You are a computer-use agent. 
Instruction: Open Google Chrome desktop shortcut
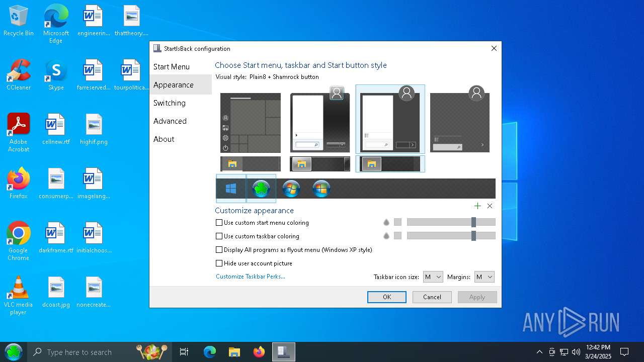coord(19,241)
